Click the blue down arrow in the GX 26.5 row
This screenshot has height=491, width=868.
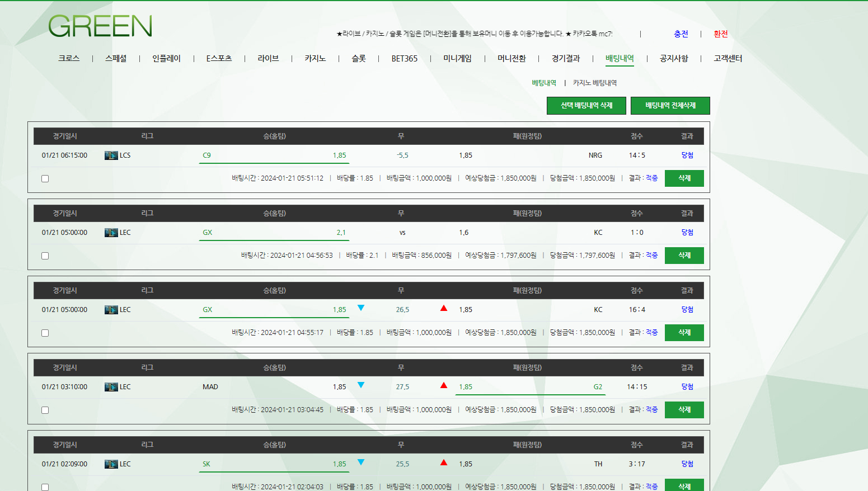(361, 308)
